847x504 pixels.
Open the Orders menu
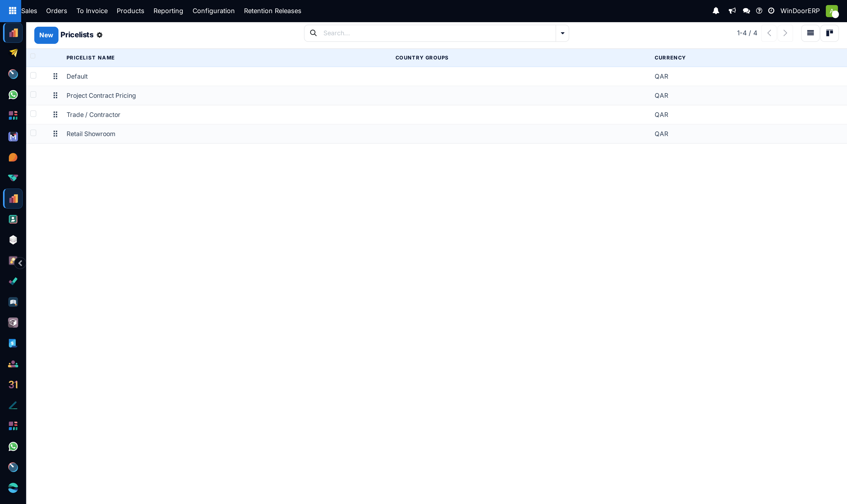click(x=57, y=11)
